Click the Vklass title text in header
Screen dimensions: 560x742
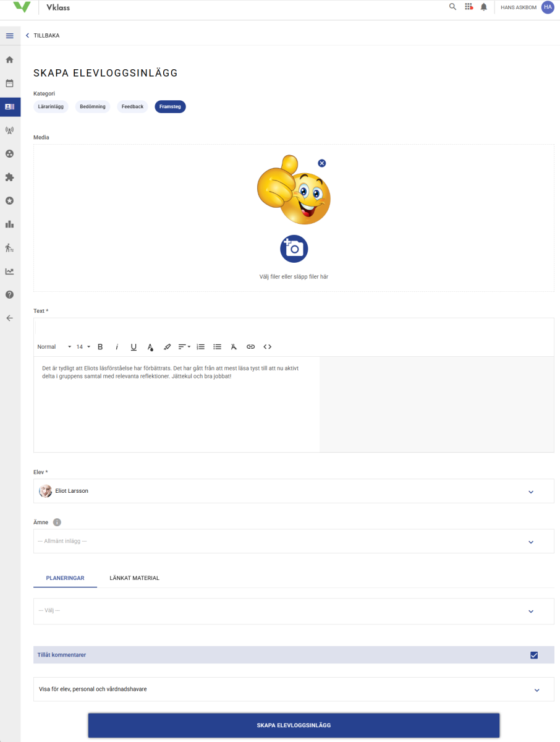(57, 7)
